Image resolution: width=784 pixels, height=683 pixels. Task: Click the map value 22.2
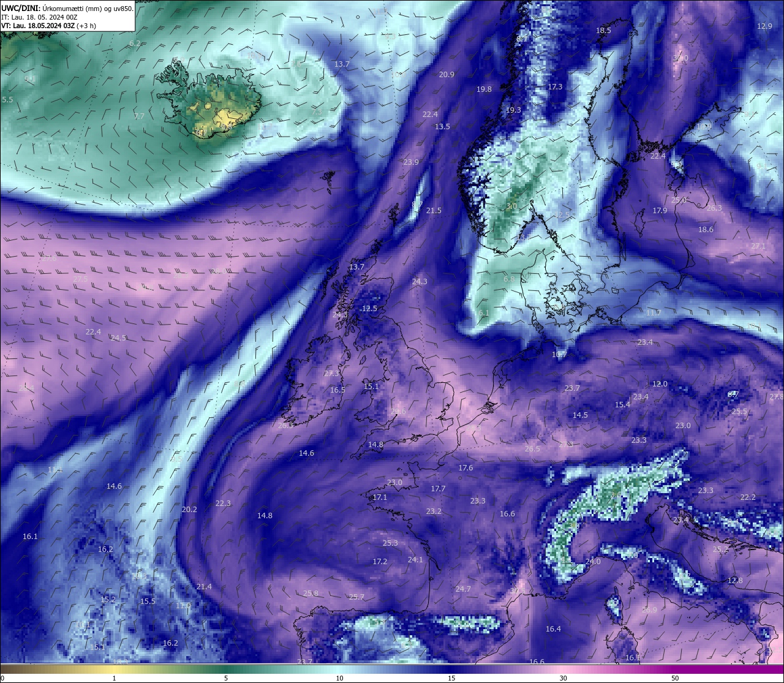(748, 497)
